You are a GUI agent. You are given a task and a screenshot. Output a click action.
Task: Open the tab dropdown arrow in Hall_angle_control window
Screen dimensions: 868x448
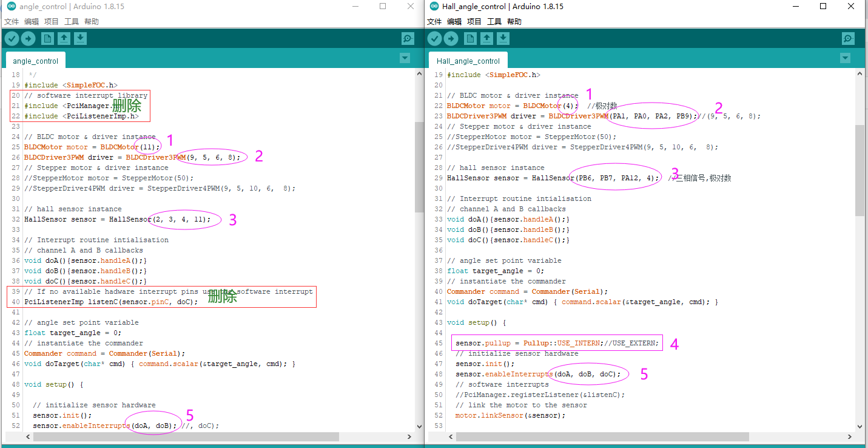(x=845, y=58)
